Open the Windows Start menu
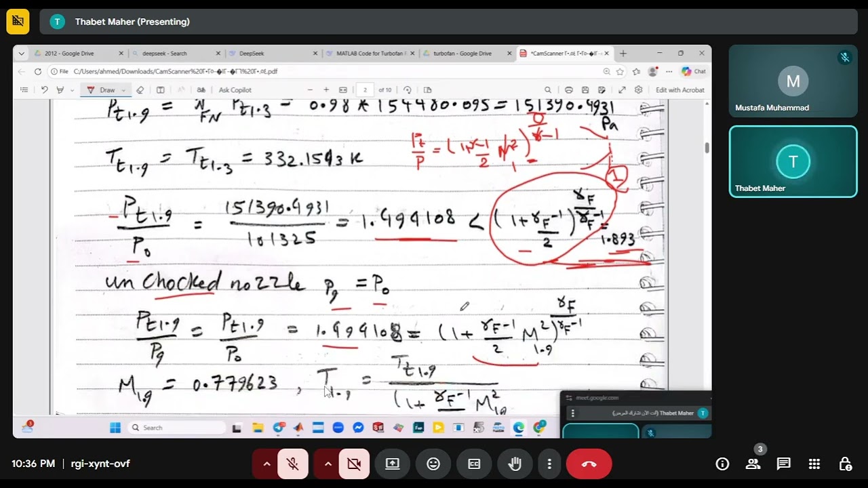 pyautogui.click(x=115, y=428)
